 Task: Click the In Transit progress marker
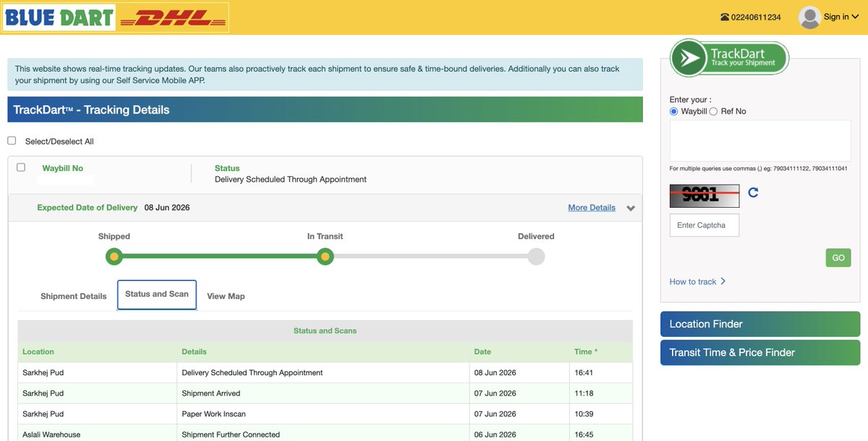(325, 256)
